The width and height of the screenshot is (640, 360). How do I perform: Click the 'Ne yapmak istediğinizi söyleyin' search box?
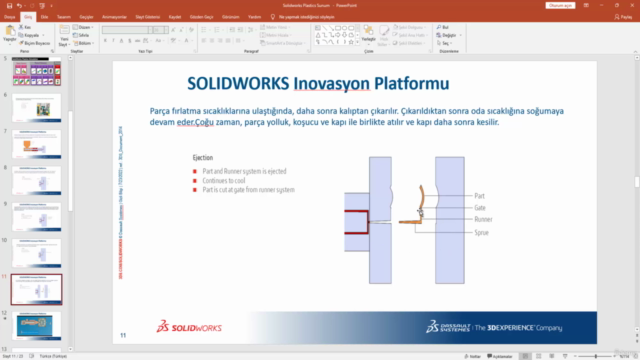[306, 17]
